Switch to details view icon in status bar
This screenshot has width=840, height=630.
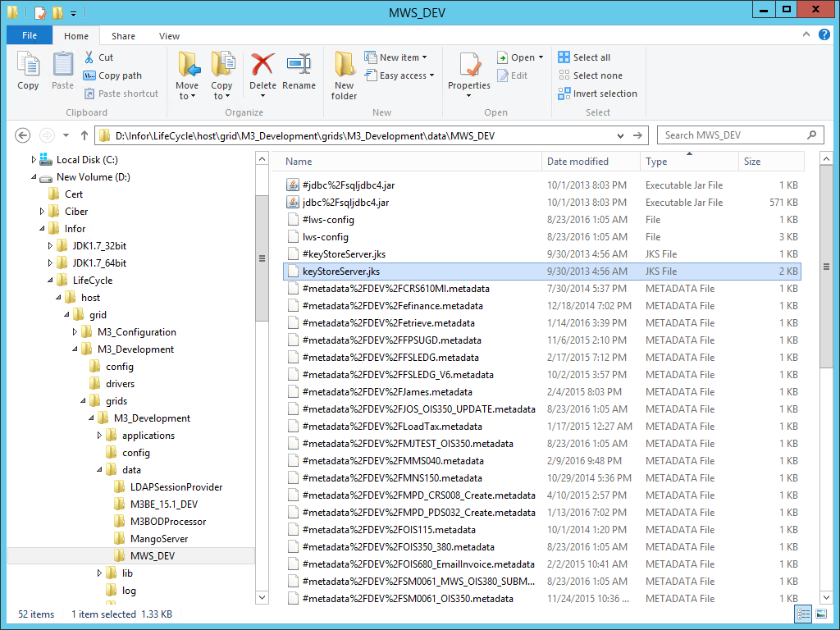[802, 614]
